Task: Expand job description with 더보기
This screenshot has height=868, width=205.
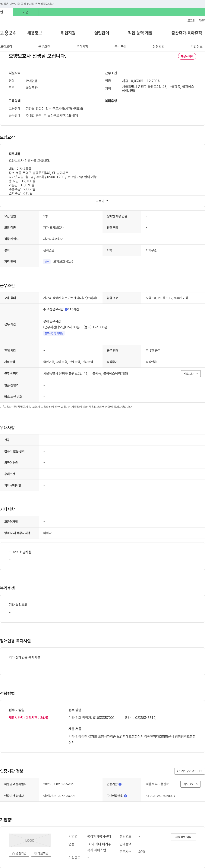Action: coord(102,201)
